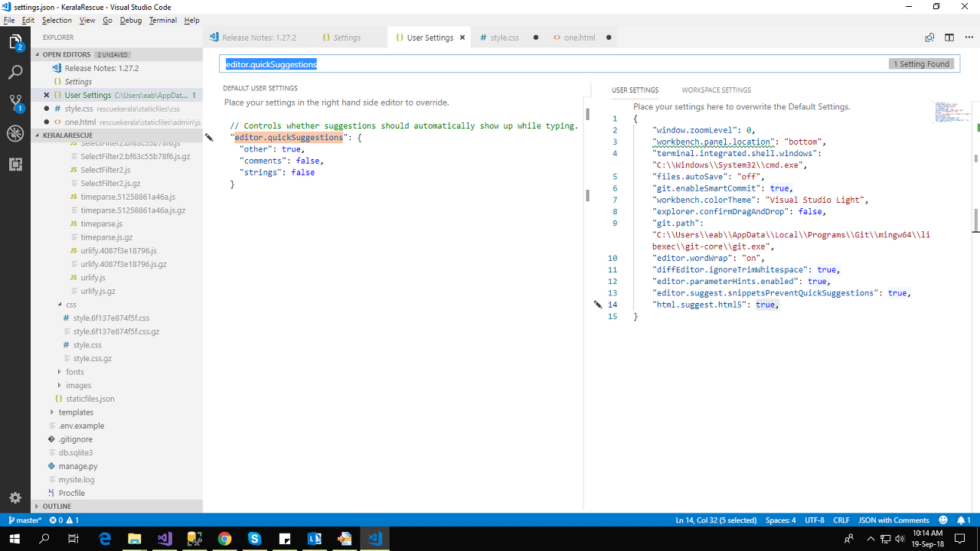The width and height of the screenshot is (980, 551).
Task: Show errors and warnings count in status bar
Action: pyautogui.click(x=64, y=520)
